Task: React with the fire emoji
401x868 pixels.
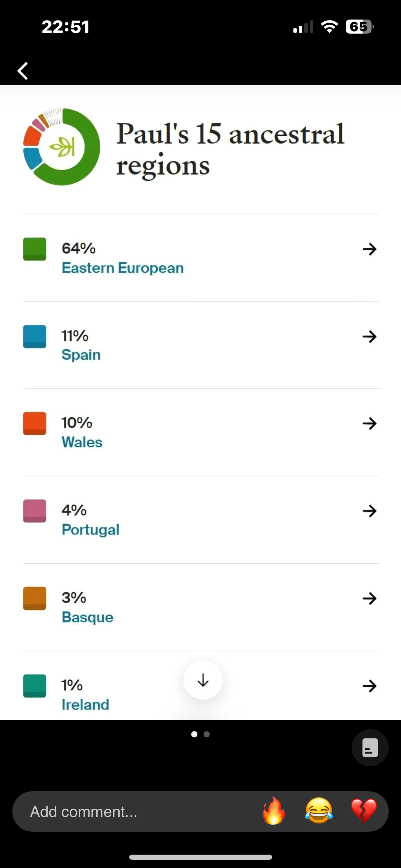Action: pos(274,811)
